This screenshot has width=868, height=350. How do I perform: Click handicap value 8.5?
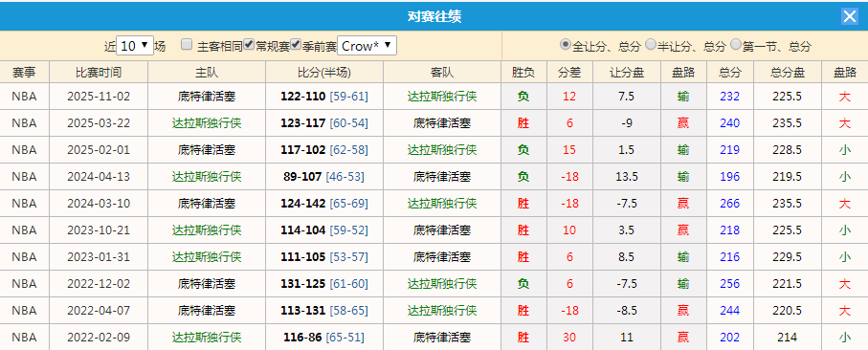[x=627, y=256]
